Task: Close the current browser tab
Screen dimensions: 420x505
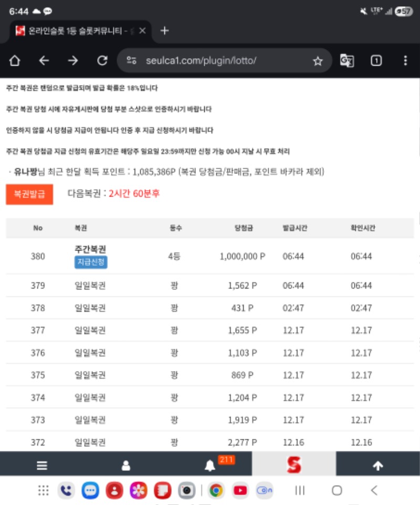Action: point(142,31)
